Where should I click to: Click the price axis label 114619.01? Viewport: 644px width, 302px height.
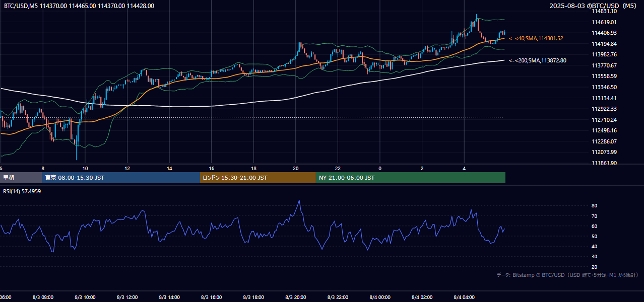[605, 22]
